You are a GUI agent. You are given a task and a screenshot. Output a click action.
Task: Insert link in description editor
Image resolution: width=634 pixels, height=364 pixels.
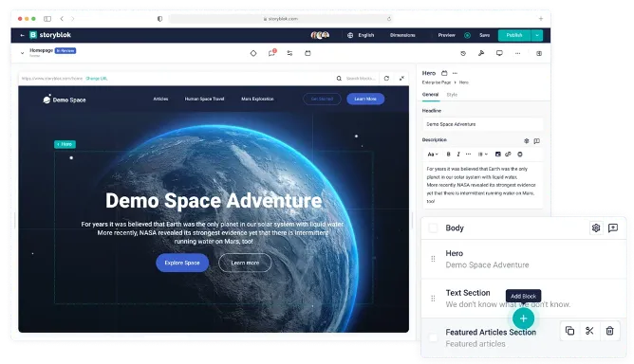[509, 155]
